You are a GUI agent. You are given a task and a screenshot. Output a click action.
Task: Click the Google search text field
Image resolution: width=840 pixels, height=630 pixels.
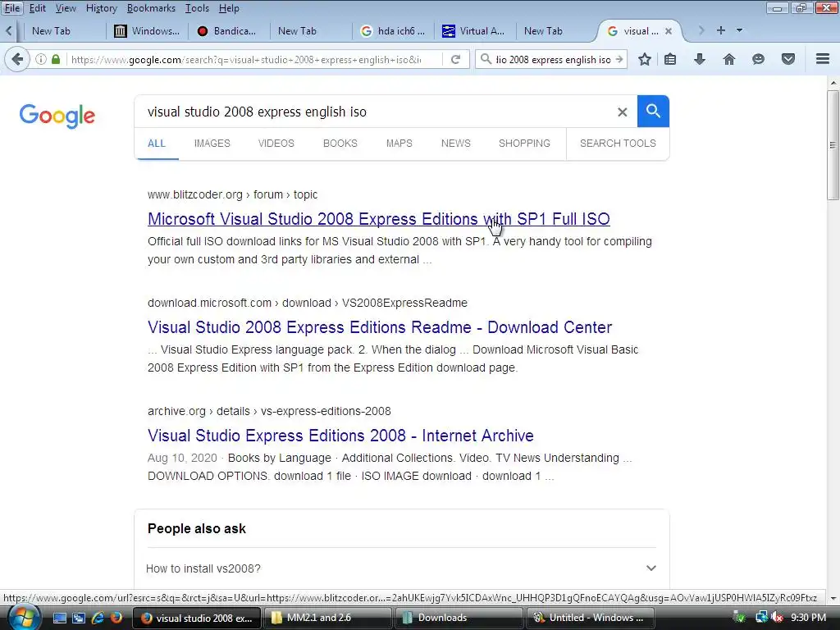[375, 112]
